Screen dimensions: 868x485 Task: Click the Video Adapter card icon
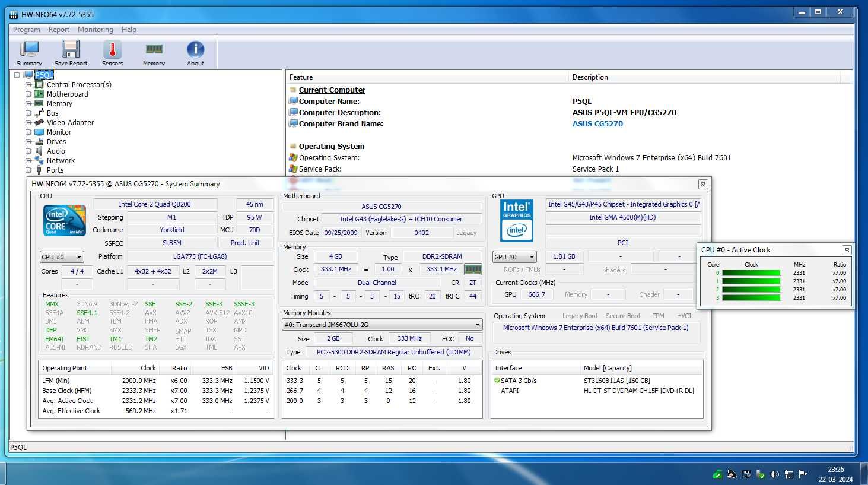tap(39, 122)
